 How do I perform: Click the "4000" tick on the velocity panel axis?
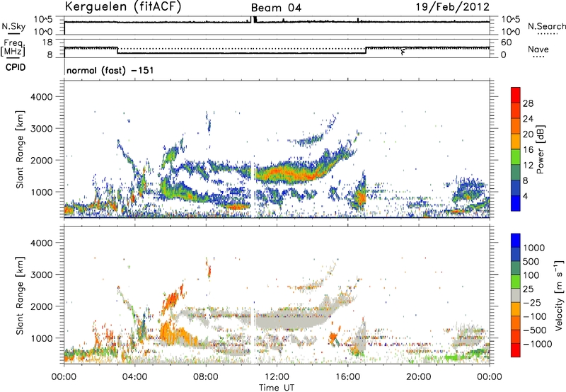click(x=41, y=243)
